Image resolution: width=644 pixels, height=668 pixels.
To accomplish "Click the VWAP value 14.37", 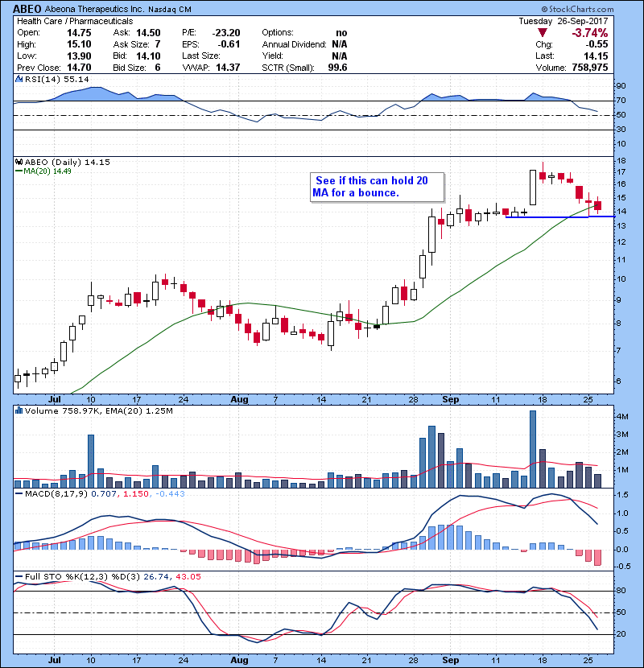I will (228, 68).
